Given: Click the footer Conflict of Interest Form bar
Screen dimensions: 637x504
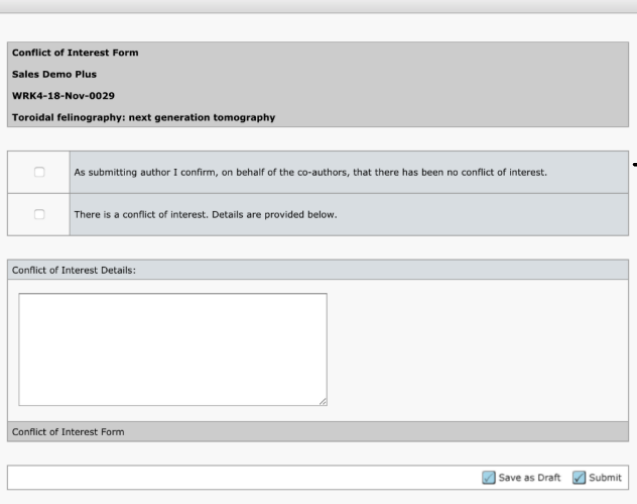Looking at the screenshot, I should pos(318,432).
